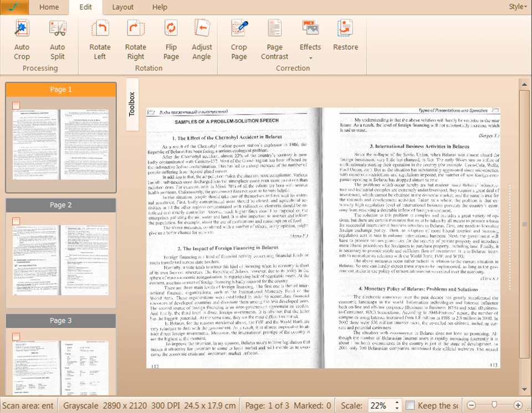Open the Toolbox side panel
The height and width of the screenshot is (413, 532).
click(132, 104)
